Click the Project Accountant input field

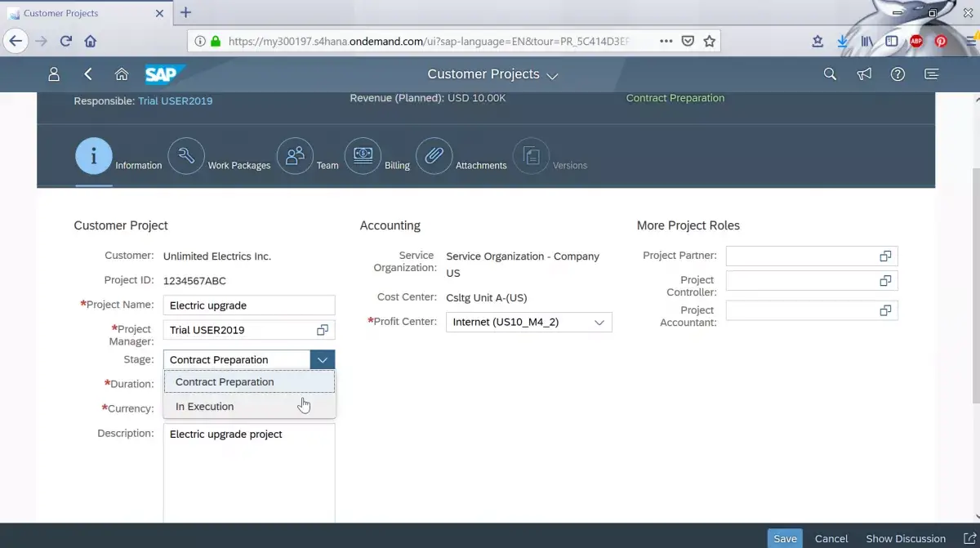812,310
